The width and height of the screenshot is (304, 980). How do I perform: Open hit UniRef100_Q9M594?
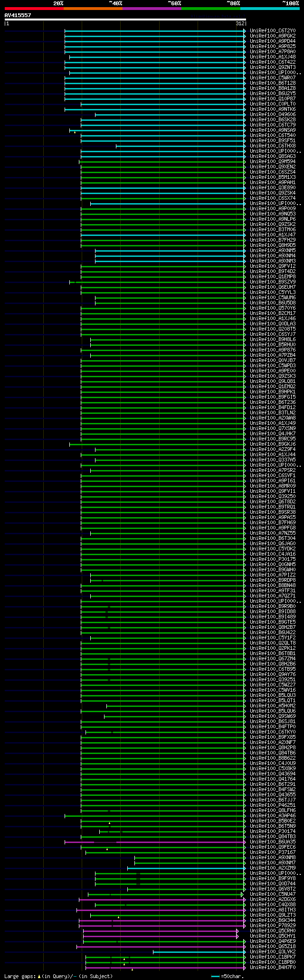(x=273, y=162)
